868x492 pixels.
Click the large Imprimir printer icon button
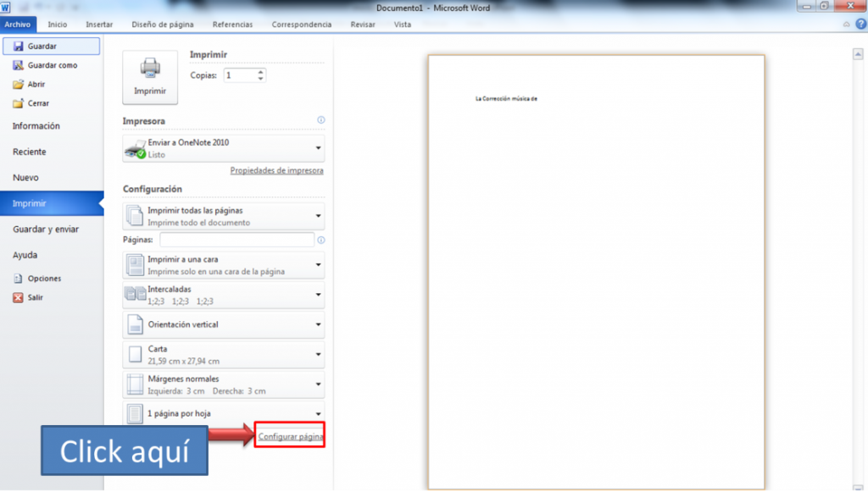[x=150, y=77]
